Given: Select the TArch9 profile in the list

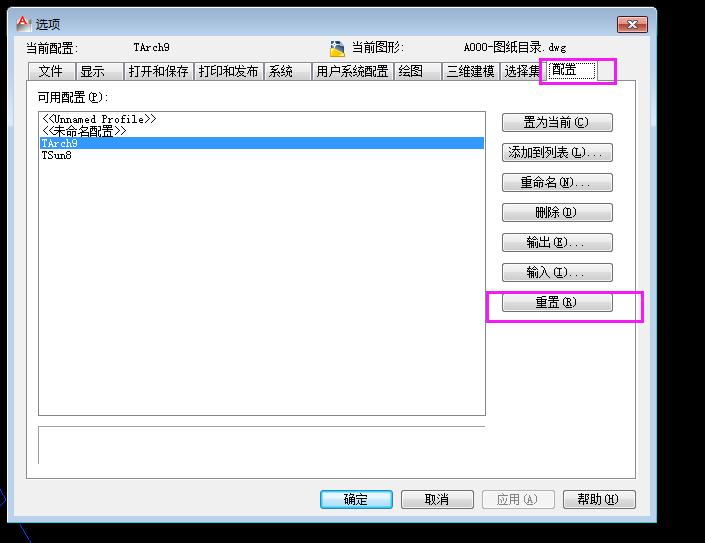Looking at the screenshot, I should click(x=262, y=143).
